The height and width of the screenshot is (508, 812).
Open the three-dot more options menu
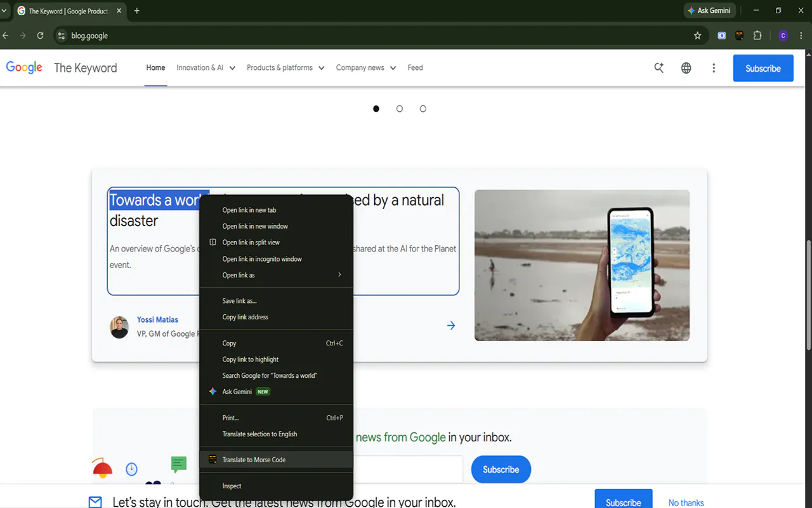[714, 68]
